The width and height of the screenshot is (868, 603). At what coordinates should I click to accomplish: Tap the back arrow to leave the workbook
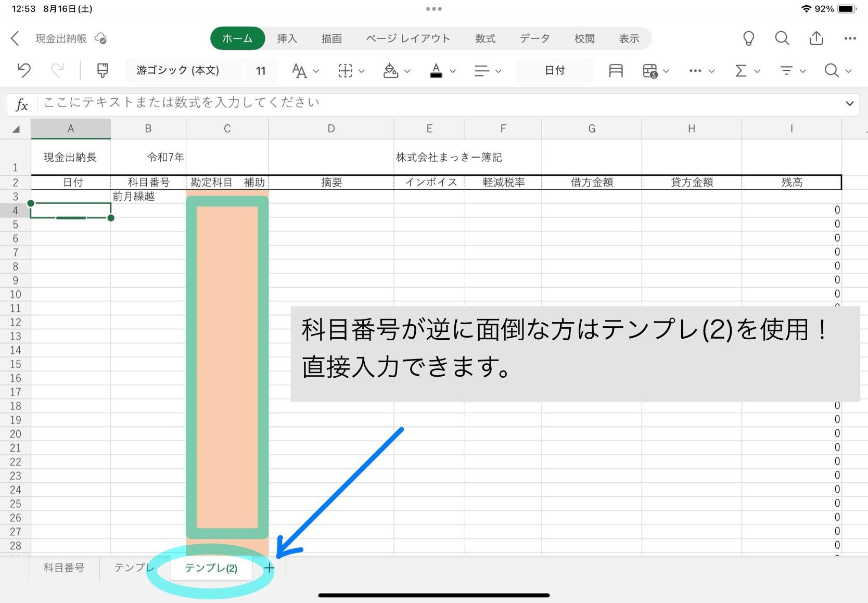click(15, 38)
